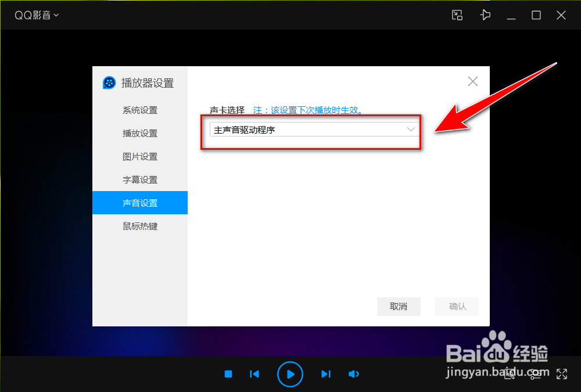Click the note 该设置下次播放时生效

coord(309,110)
